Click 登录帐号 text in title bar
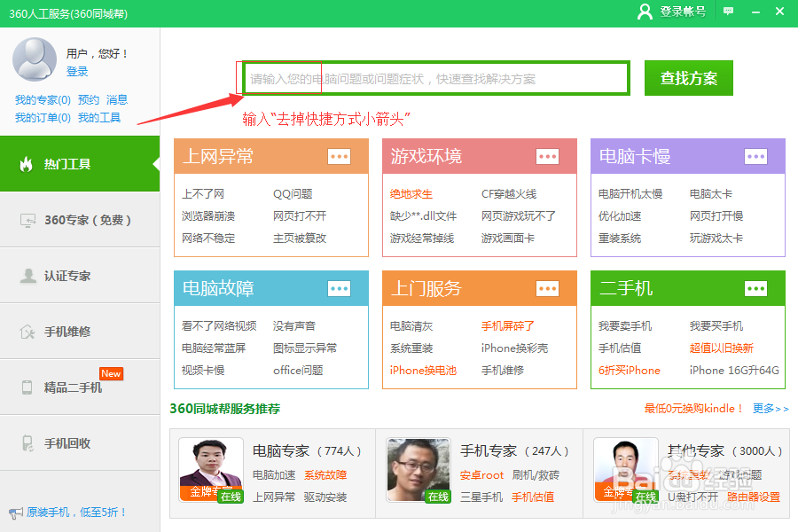Image resolution: width=798 pixels, height=532 pixels. tap(683, 12)
